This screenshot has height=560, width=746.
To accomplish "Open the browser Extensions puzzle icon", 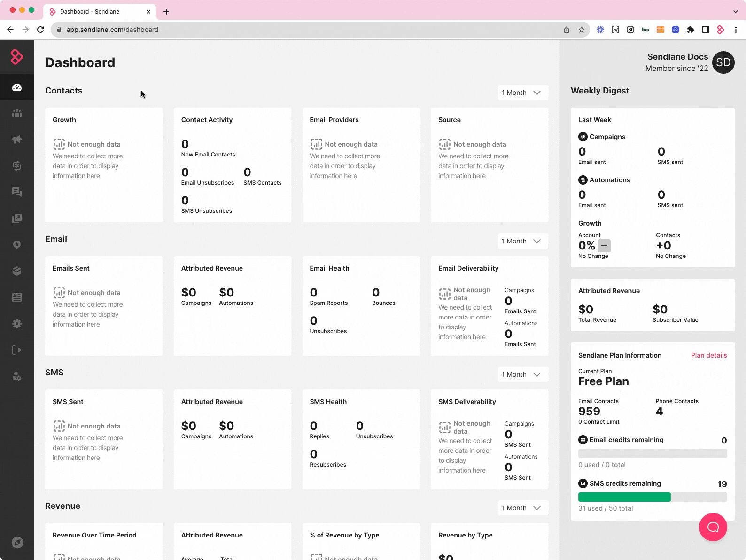I will click(x=691, y=30).
